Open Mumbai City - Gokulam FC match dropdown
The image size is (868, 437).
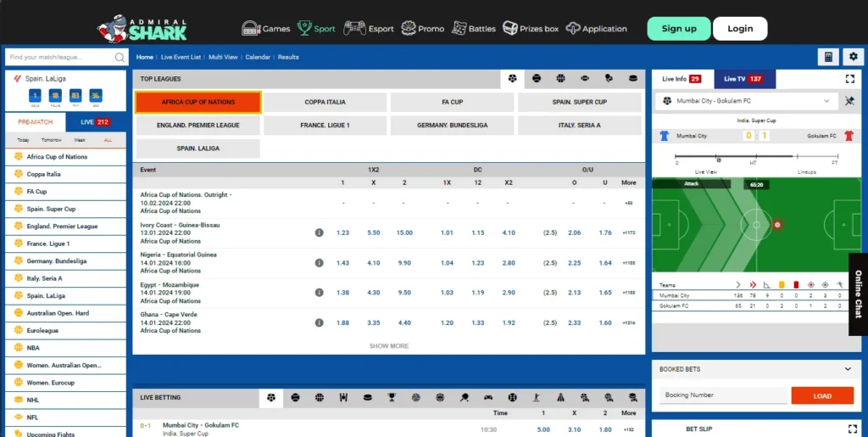click(x=746, y=101)
